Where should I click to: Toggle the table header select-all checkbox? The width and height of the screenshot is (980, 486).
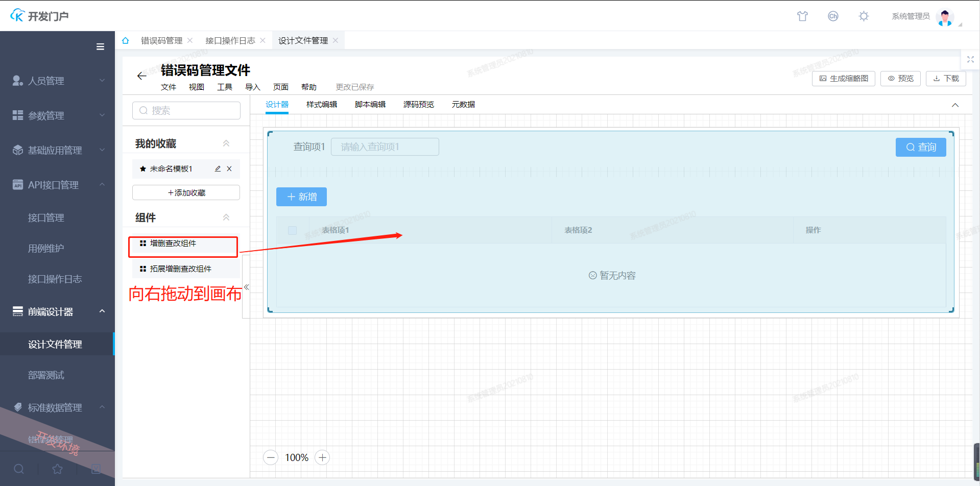pyautogui.click(x=293, y=230)
